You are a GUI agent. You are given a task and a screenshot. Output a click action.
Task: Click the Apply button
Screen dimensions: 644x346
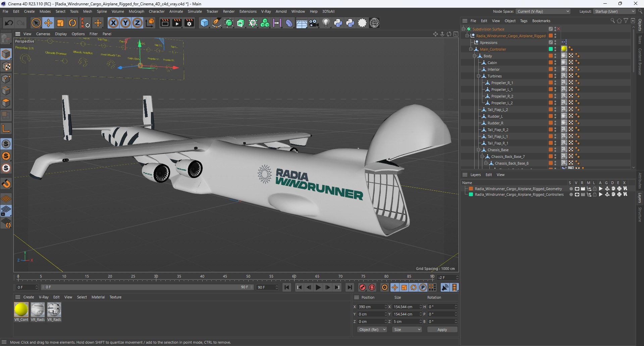point(442,330)
